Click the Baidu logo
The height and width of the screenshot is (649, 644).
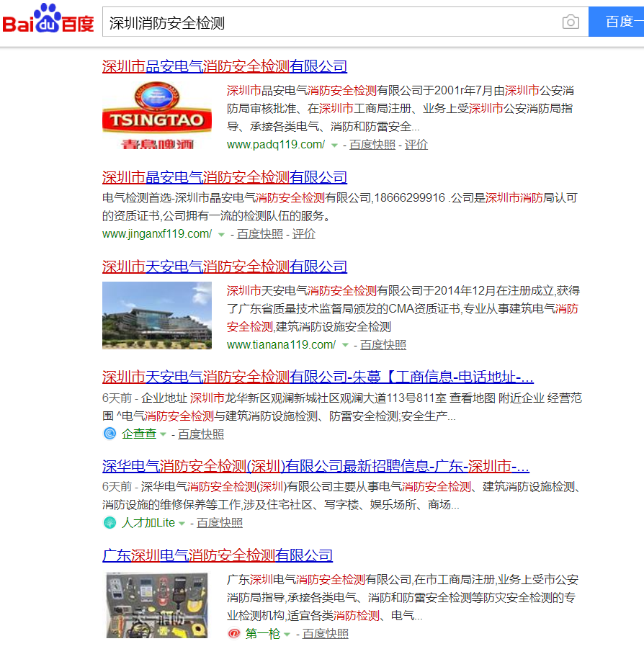pyautogui.click(x=48, y=19)
